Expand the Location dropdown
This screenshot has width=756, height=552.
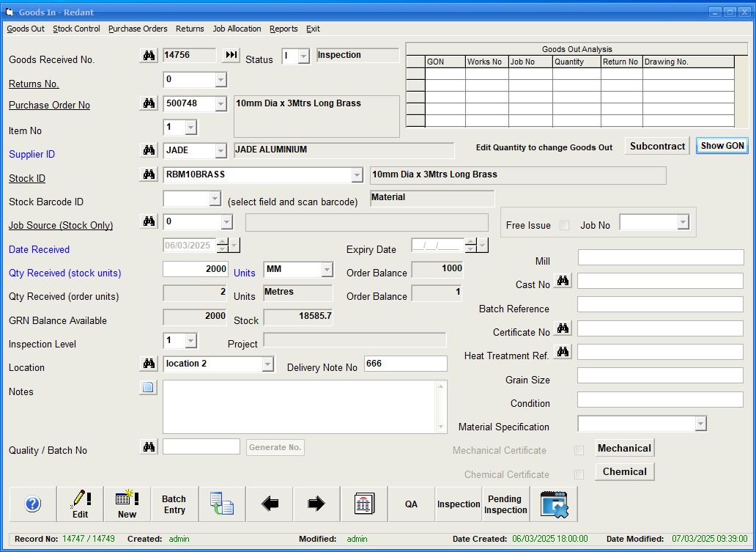tap(267, 364)
